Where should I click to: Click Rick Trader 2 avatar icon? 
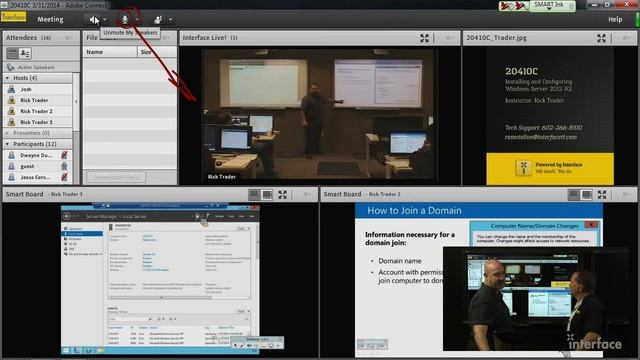click(11, 111)
